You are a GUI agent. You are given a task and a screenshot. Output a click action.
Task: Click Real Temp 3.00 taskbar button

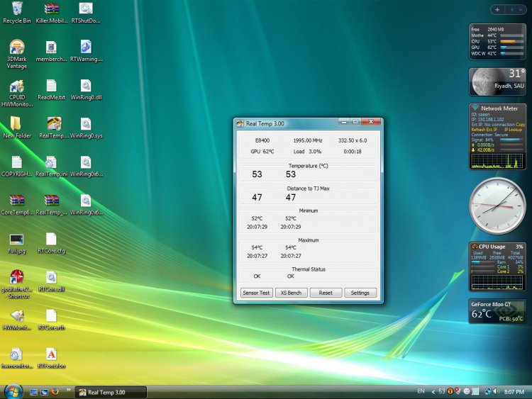click(111, 392)
